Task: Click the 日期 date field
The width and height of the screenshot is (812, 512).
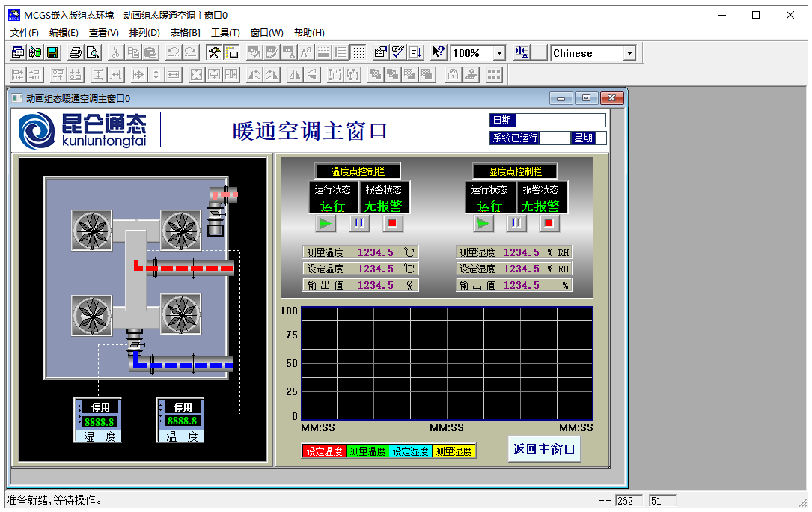Action: (561, 121)
